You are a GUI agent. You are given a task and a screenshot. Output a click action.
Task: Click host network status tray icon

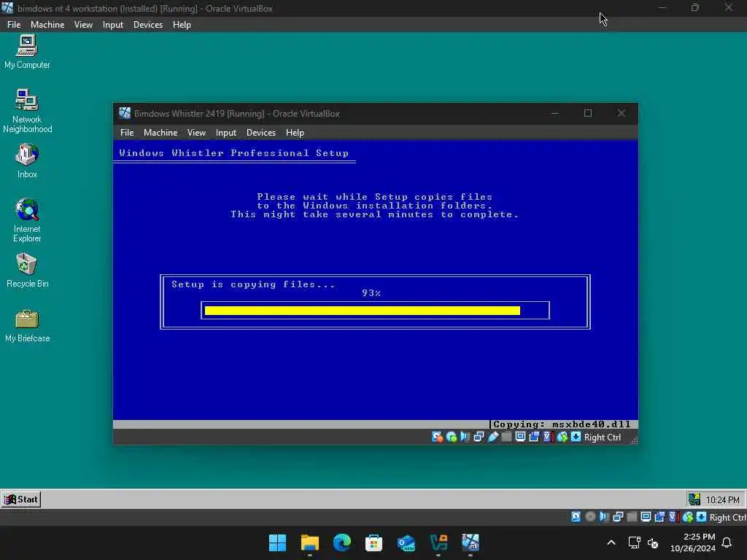coord(634,542)
